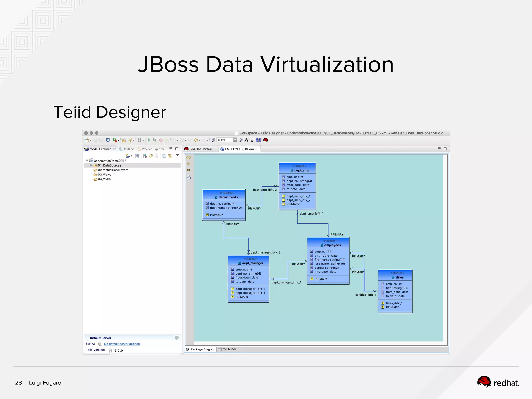Click the red Stop toolbar icon

[161, 140]
